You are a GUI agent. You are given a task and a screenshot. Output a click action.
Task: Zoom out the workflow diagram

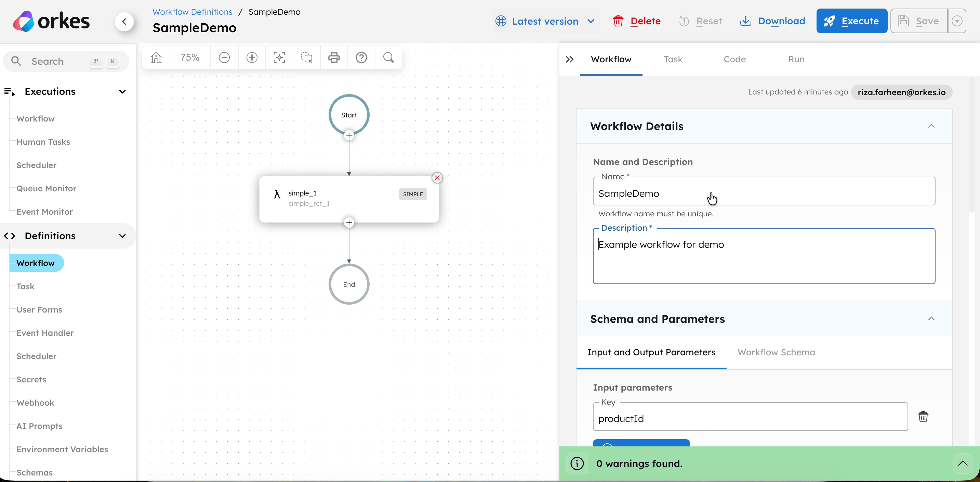[224, 58]
